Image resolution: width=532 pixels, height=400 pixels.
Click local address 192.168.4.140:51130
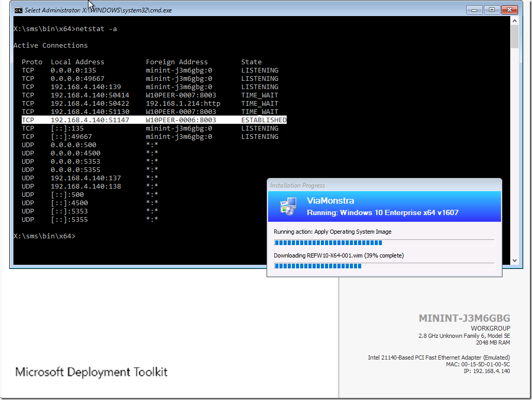(90, 112)
